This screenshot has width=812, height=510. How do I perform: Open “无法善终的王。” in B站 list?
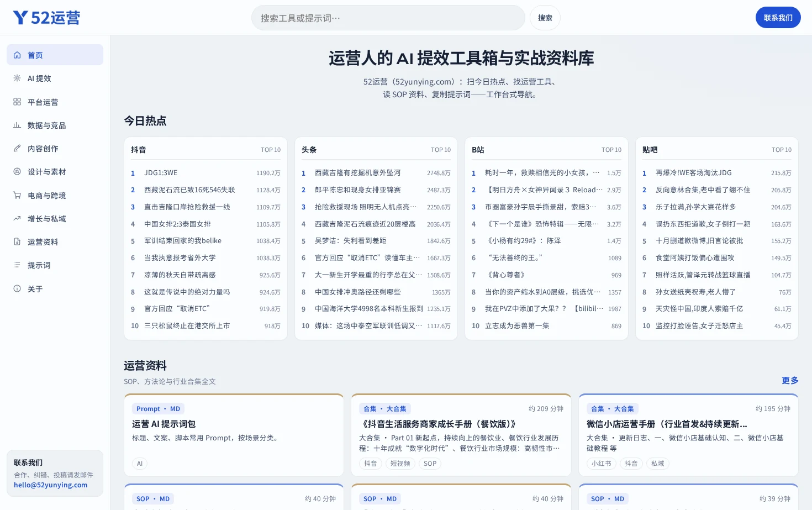546,258
